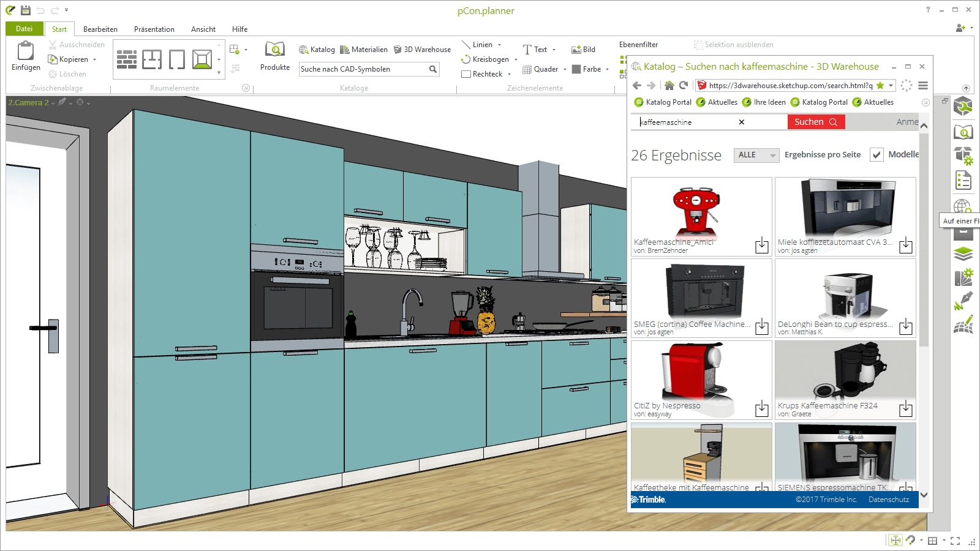Download the Krups Kaffeemaschine F324 model
Screen dimensions: 980x551
coord(905,409)
